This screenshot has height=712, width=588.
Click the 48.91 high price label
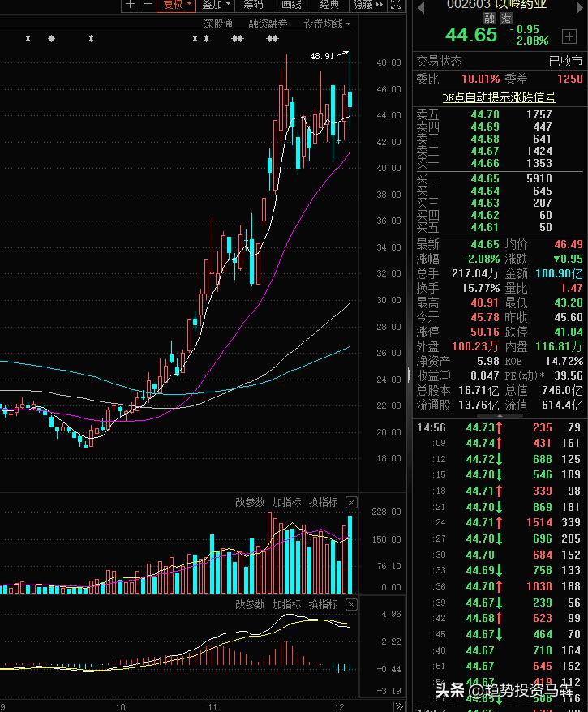point(322,56)
